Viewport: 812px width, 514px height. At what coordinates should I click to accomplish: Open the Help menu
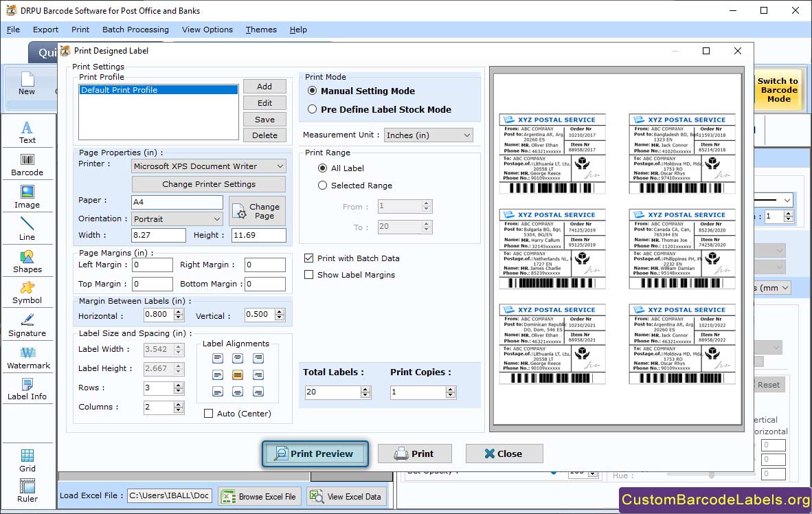point(298,30)
